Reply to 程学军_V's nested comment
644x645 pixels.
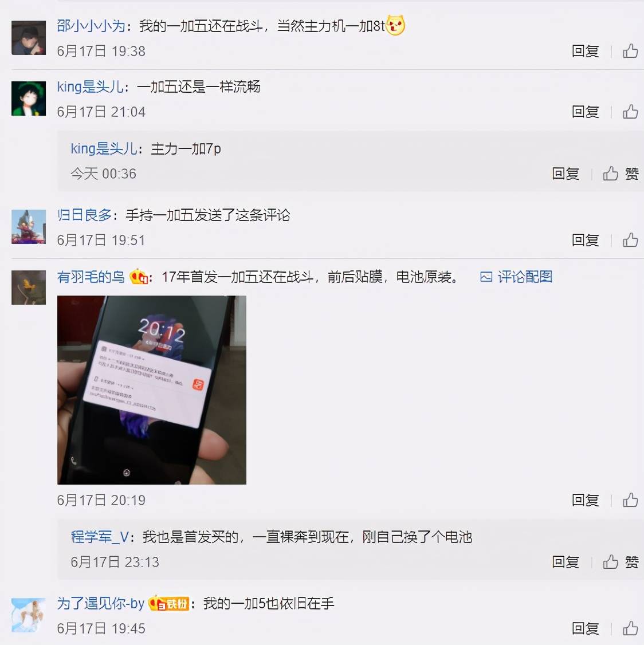(566, 562)
